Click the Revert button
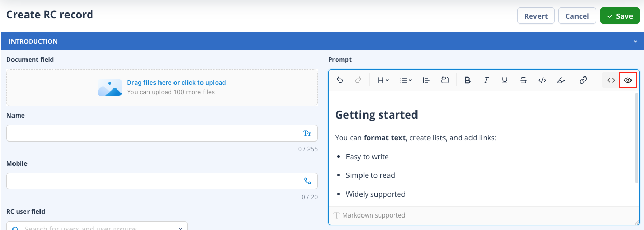Screen dimensions: 644x230 (x=536, y=16)
